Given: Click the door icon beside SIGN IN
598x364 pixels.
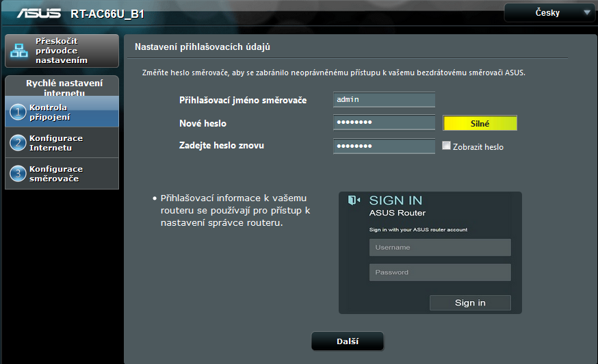Looking at the screenshot, I should click(354, 200).
